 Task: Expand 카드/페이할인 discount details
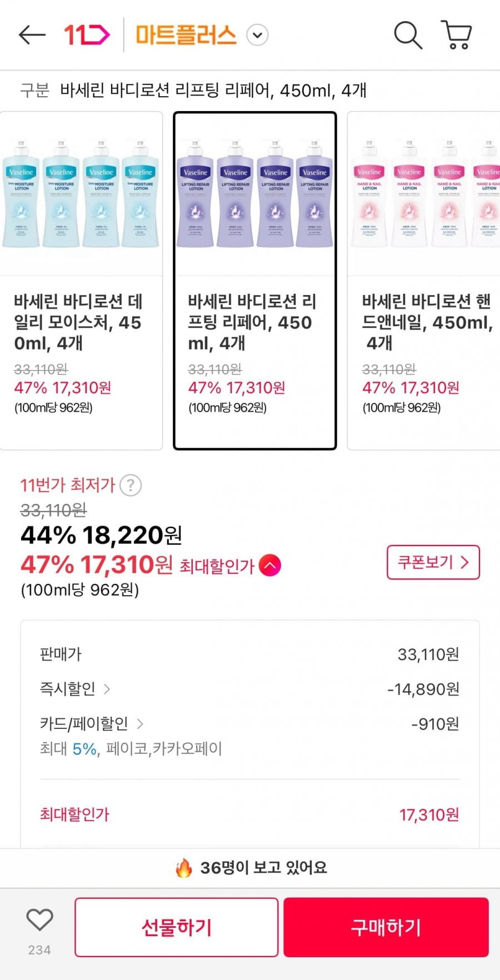92,723
